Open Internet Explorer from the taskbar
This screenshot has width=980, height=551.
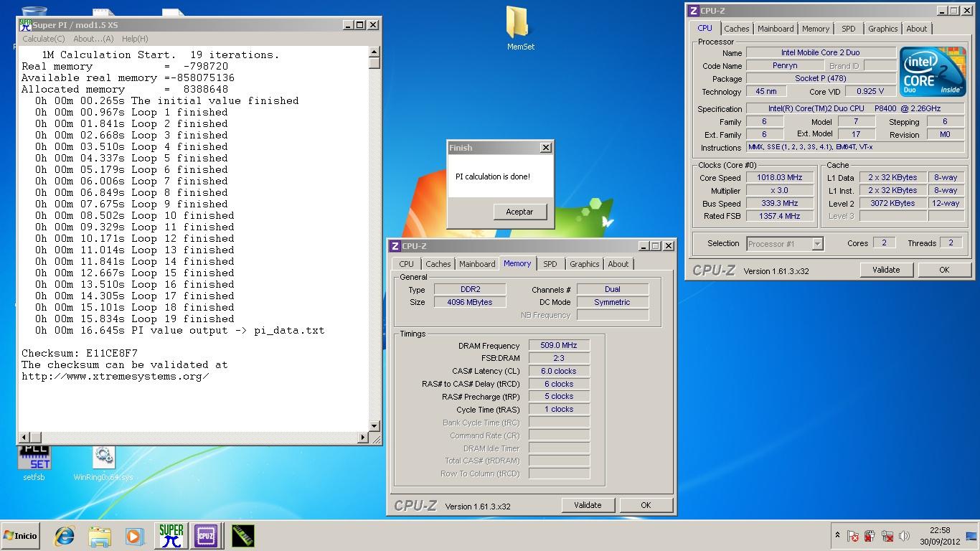pyautogui.click(x=65, y=536)
